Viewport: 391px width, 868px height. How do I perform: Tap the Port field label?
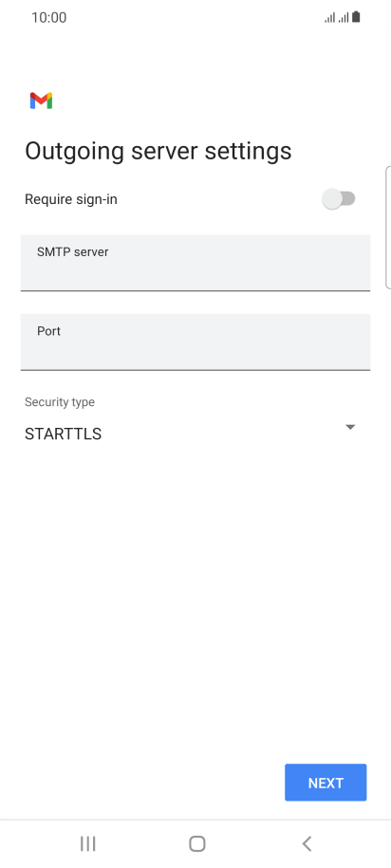[48, 331]
